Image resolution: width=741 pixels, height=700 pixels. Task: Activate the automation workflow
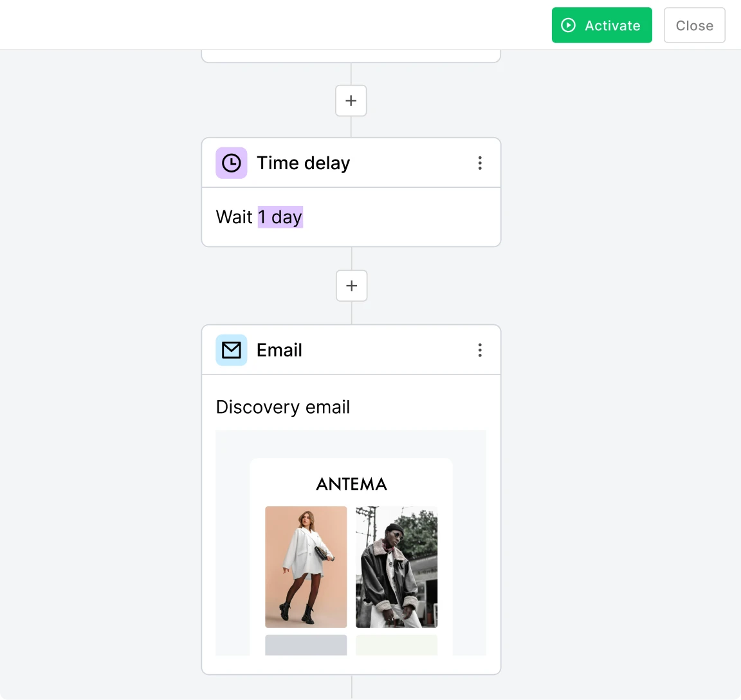pos(601,25)
